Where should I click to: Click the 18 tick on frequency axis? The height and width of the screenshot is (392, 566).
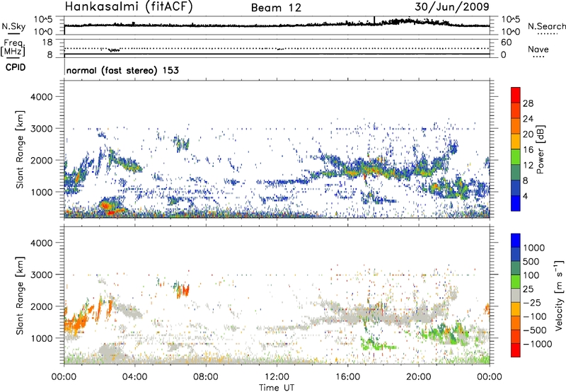[47, 42]
